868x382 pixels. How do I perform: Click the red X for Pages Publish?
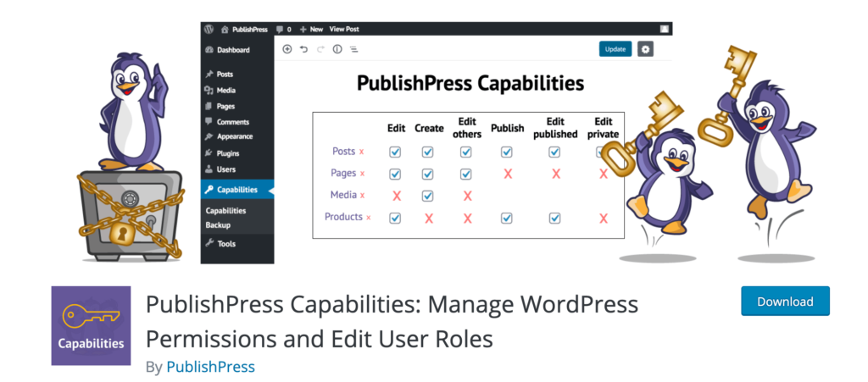(508, 174)
